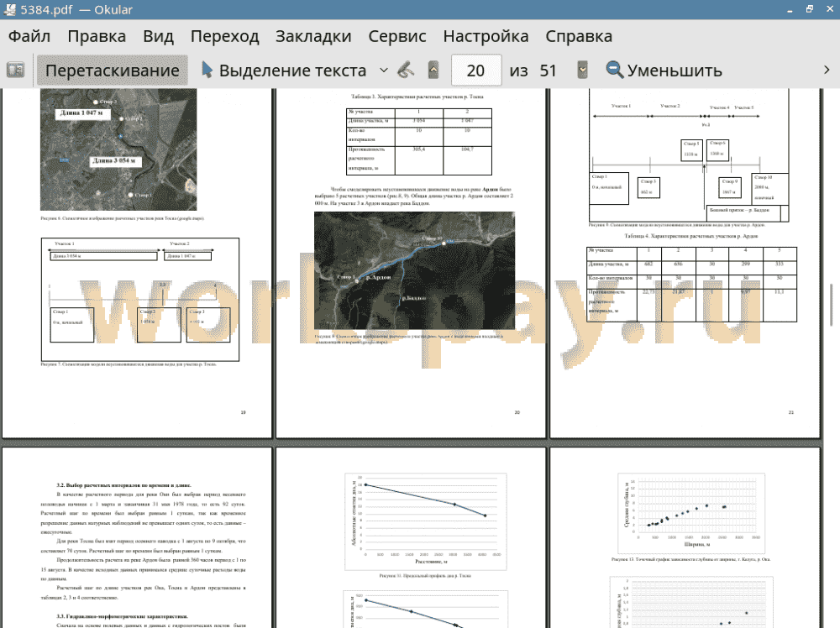Click the annotation pen icon
840x628 pixels.
(407, 71)
